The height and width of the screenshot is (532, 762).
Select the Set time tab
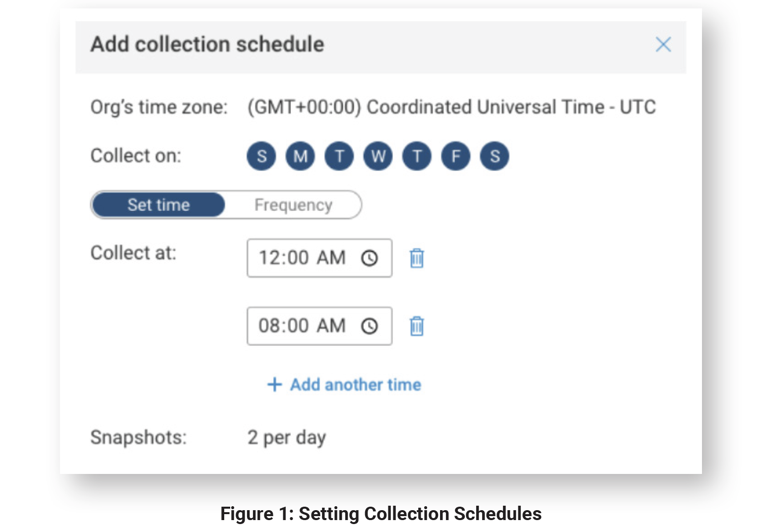pyautogui.click(x=159, y=205)
